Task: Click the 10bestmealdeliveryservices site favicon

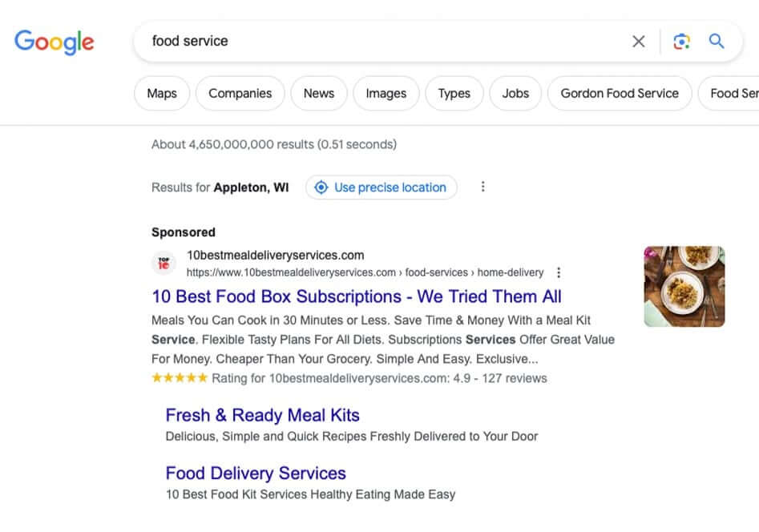Action: (164, 263)
